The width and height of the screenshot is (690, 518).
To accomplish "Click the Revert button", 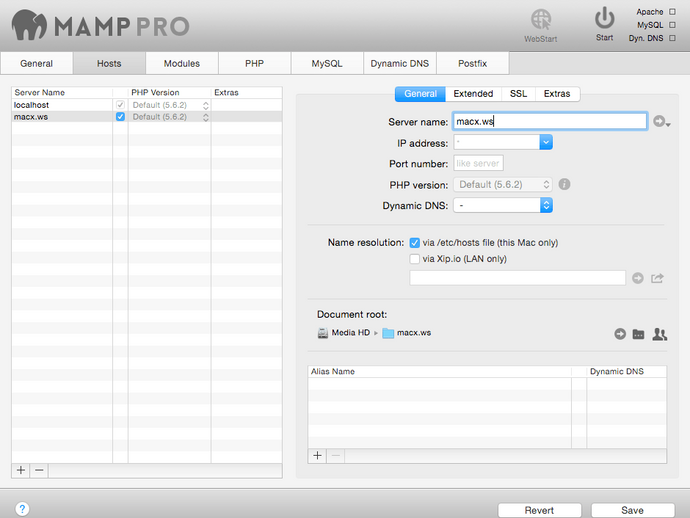I will point(540,510).
